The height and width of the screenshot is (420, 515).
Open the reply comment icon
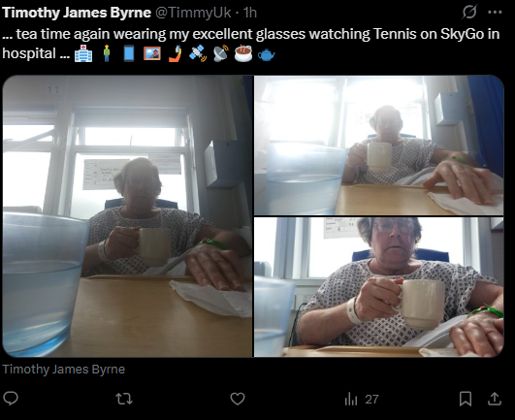tap(10, 399)
